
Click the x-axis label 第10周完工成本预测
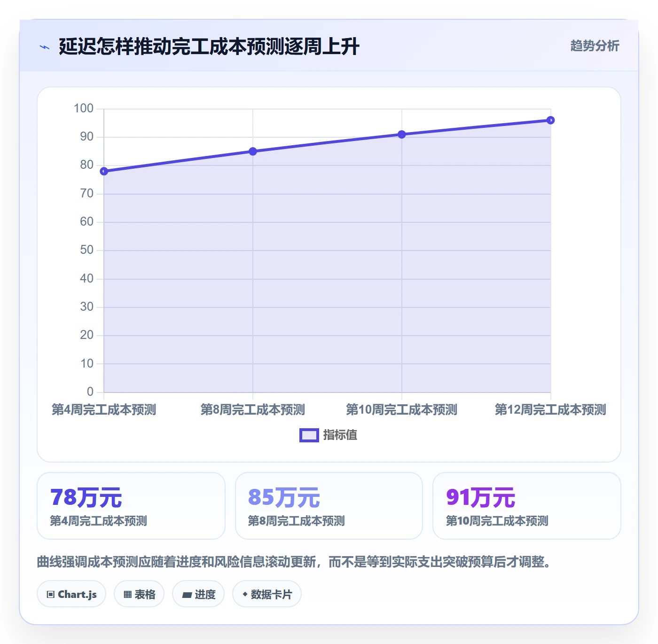pyautogui.click(x=402, y=409)
